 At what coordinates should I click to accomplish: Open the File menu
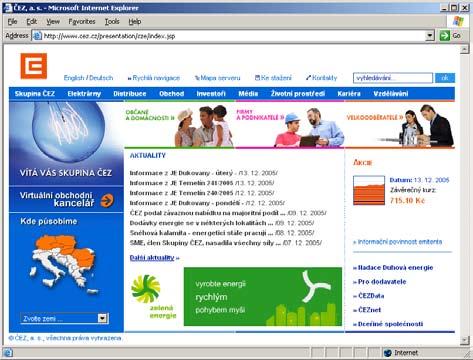12,22
